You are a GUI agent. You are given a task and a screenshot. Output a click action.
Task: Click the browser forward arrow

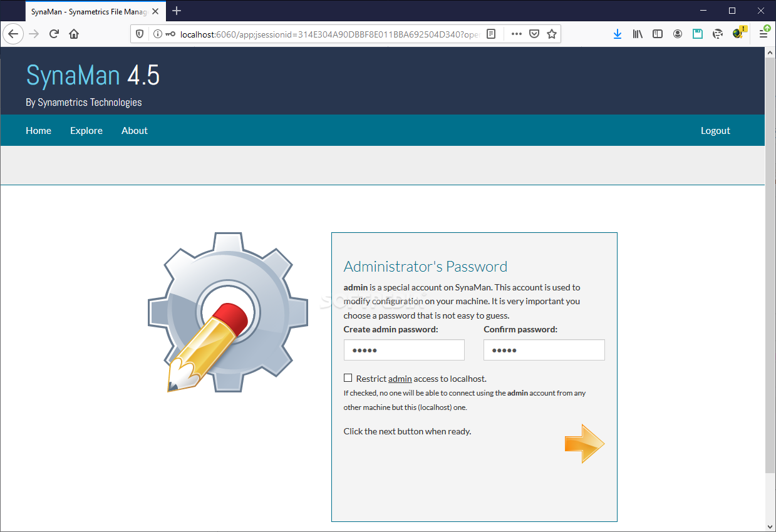[34, 34]
